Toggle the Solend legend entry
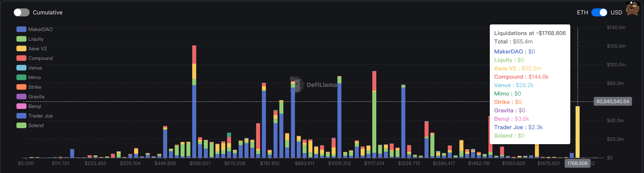This screenshot has height=173, width=644. coord(30,126)
